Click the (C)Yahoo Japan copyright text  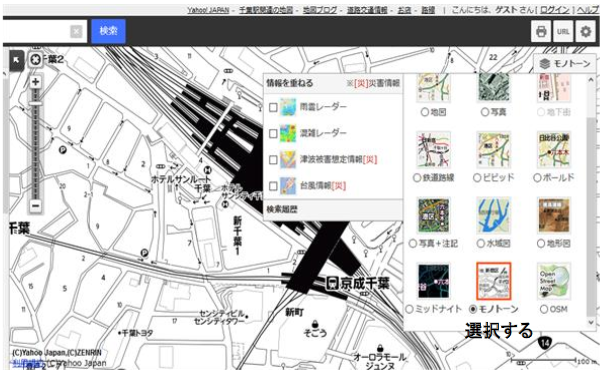[x=57, y=352]
